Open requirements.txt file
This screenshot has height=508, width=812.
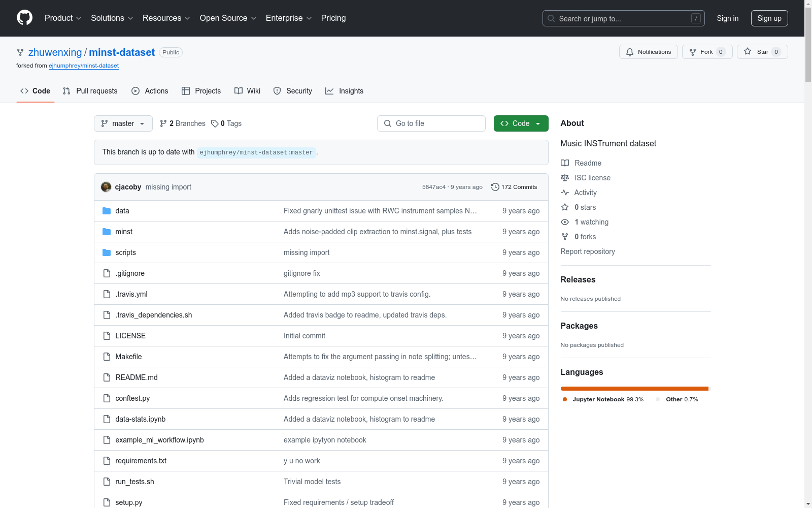coord(141,461)
